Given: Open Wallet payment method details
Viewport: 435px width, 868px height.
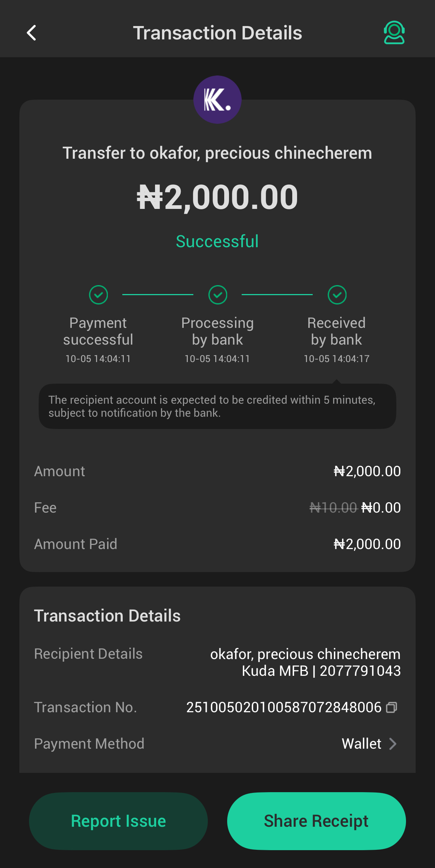Looking at the screenshot, I should (361, 744).
